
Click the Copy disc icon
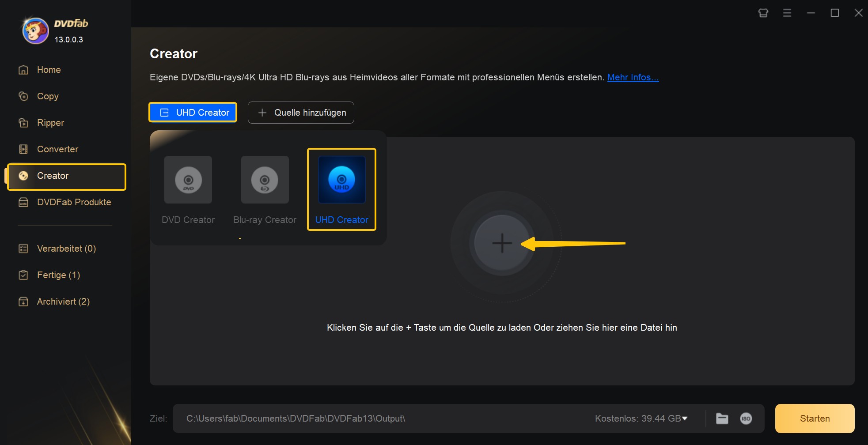pos(23,96)
